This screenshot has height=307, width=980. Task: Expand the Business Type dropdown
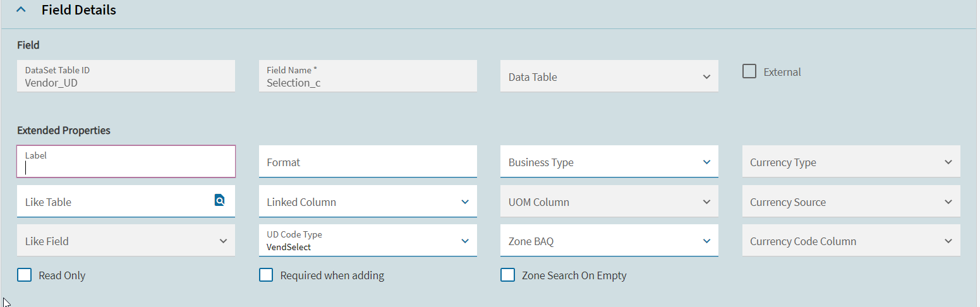pyautogui.click(x=609, y=162)
